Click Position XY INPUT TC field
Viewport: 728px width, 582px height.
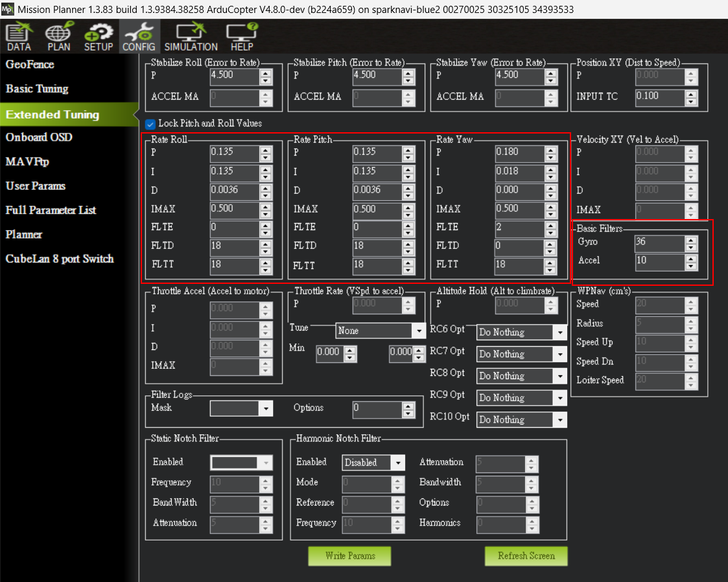(660, 97)
